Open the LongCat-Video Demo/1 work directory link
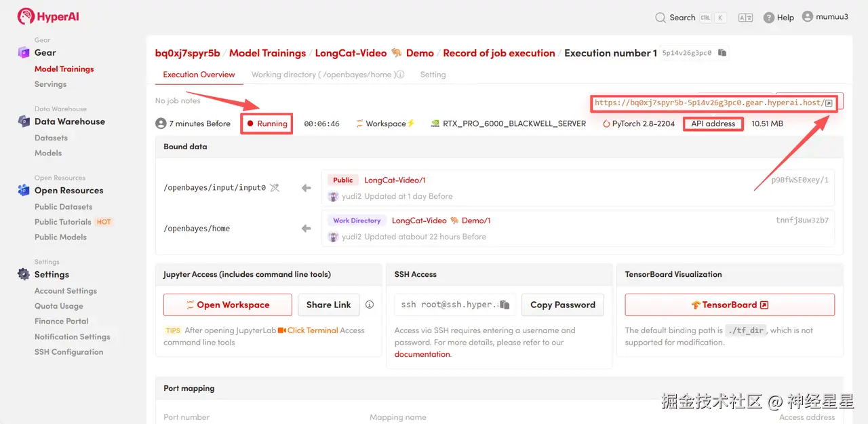 (x=441, y=220)
